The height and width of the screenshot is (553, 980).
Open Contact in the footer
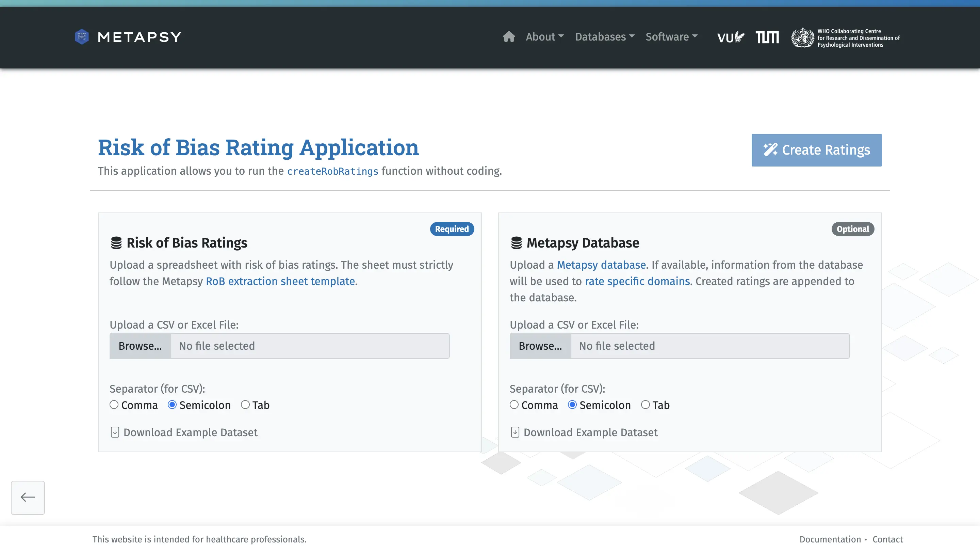pyautogui.click(x=887, y=539)
